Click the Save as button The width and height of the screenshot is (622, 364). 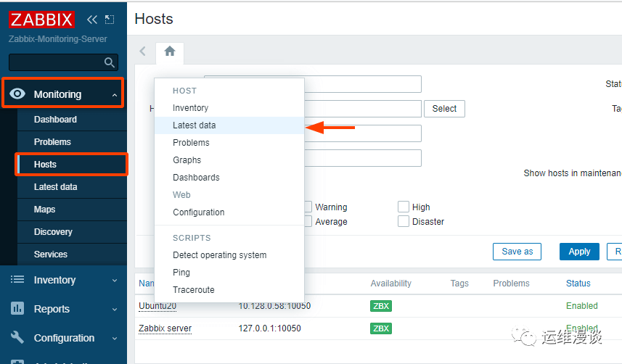(517, 252)
